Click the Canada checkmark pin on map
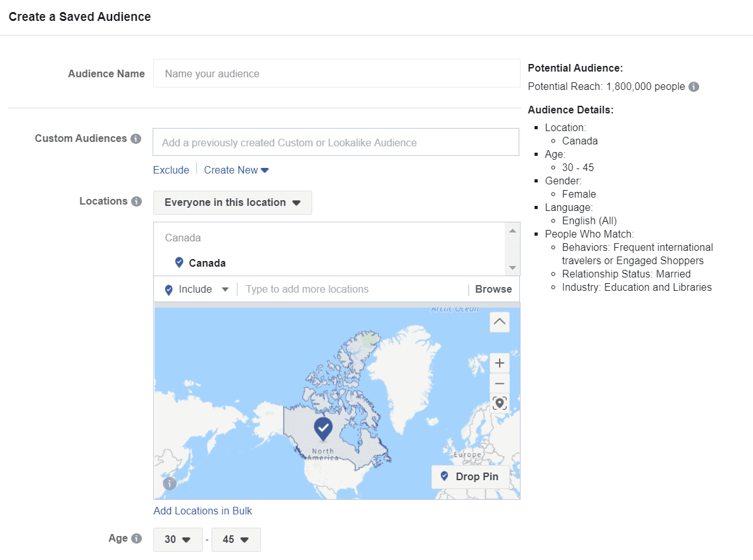This screenshot has height=560, width=753. 323,428
